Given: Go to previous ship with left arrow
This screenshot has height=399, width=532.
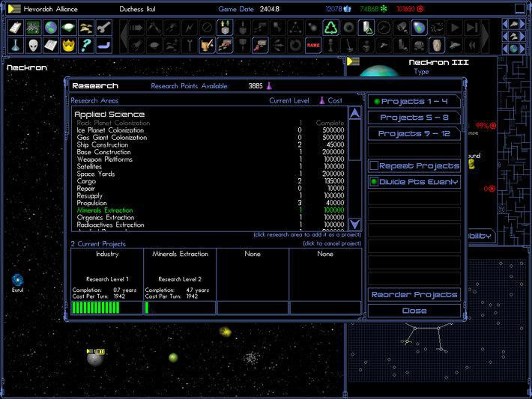Looking at the screenshot, I should pyautogui.click(x=506, y=24).
